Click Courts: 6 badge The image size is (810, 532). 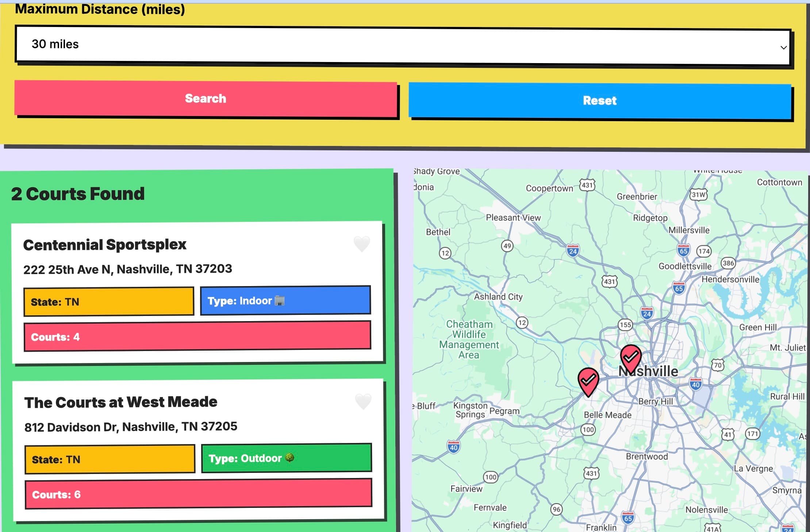(199, 494)
